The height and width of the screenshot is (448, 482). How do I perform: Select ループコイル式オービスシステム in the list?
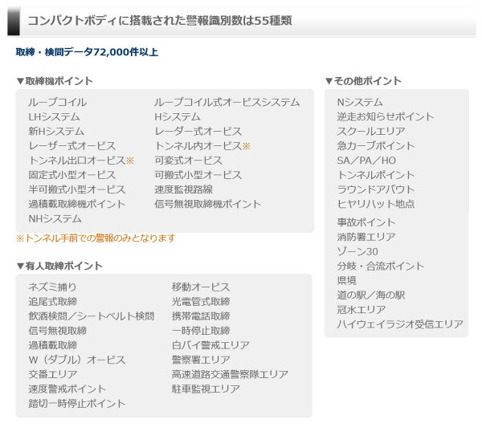click(227, 103)
